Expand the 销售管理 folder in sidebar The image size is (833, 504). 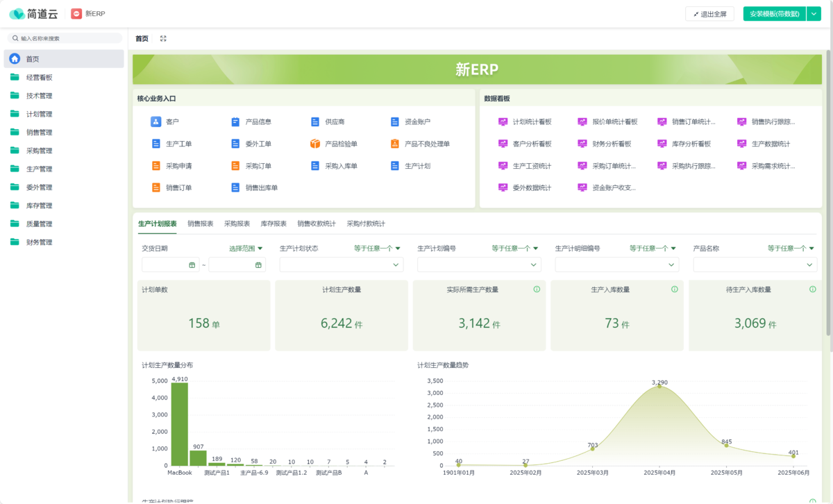point(40,132)
